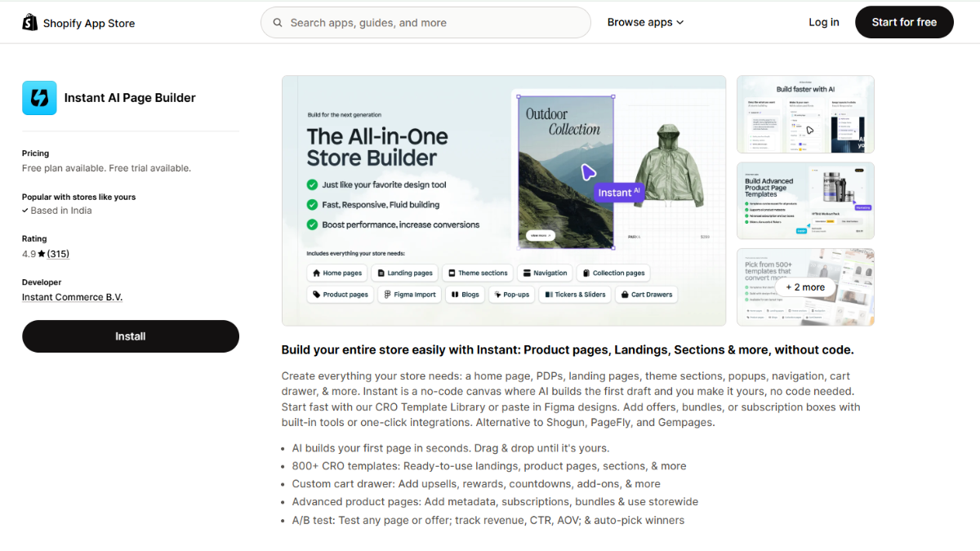Screen dimensions: 980x551
Task: Click the '800+ CRO templates' bullet text
Action: pyautogui.click(x=489, y=466)
